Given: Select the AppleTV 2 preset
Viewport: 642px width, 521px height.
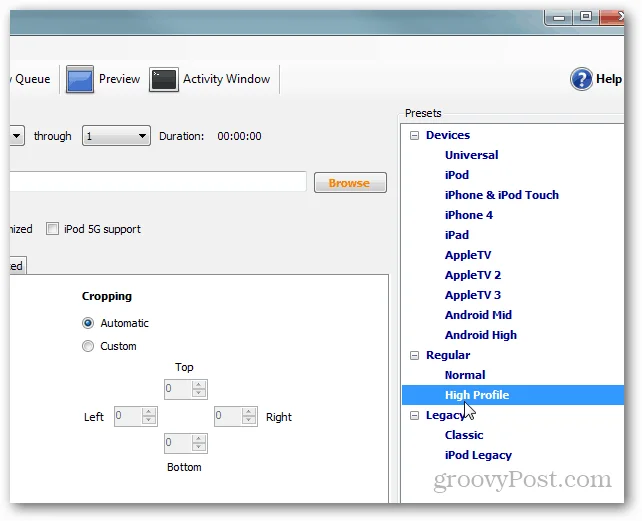Looking at the screenshot, I should pyautogui.click(x=473, y=275).
